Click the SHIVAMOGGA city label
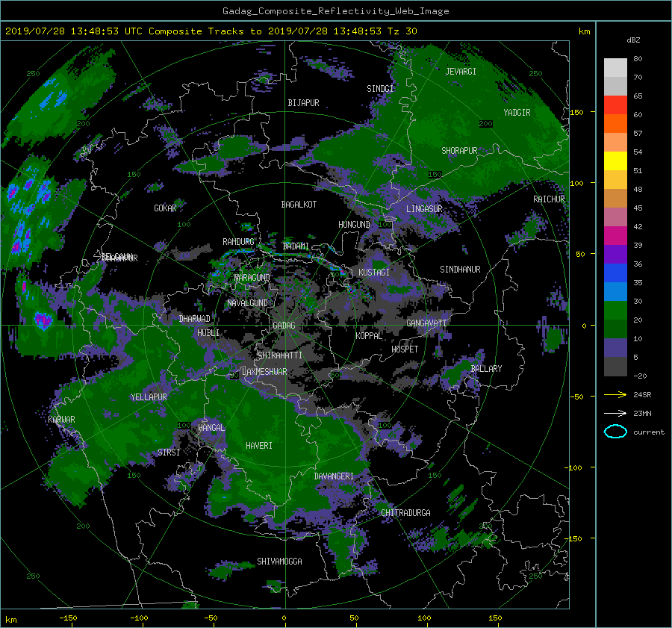This screenshot has height=628, width=672. 279,562
